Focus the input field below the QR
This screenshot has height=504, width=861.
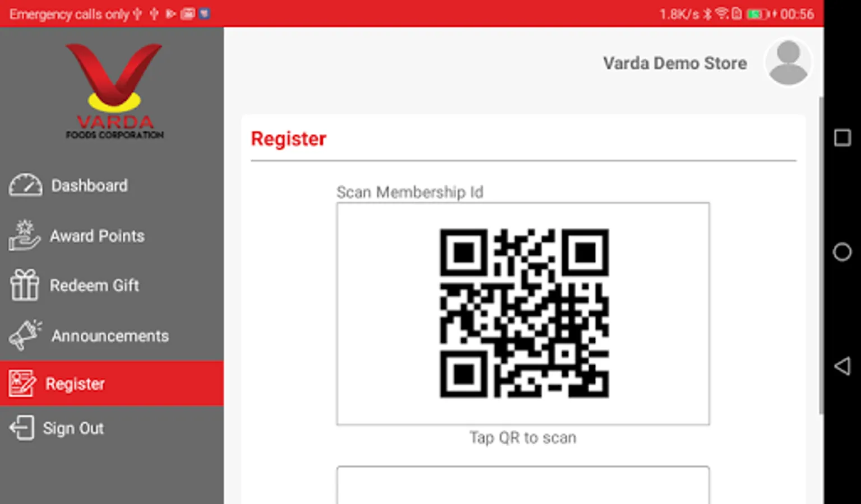pos(523,485)
